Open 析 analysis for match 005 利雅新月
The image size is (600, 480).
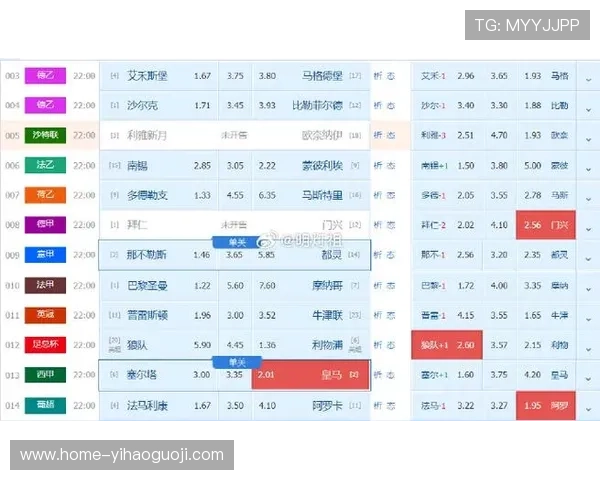coord(378,135)
